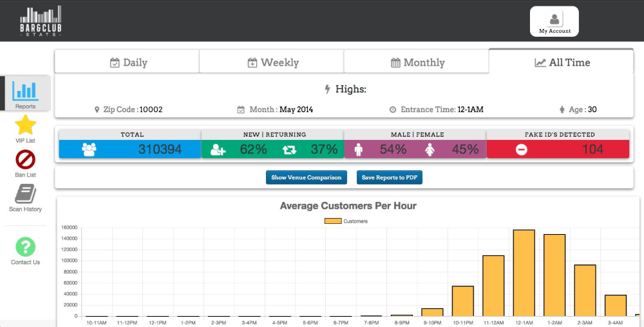The height and width of the screenshot is (327, 644).
Task: Open the Ban List icon
Action: (x=25, y=159)
